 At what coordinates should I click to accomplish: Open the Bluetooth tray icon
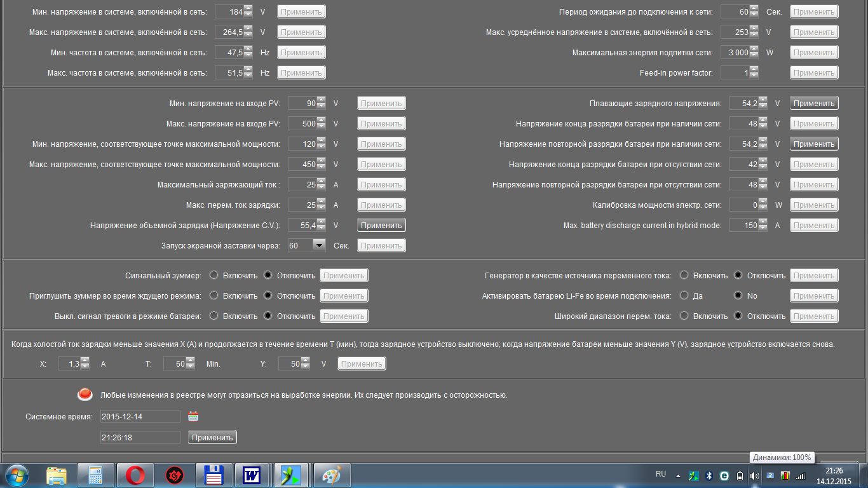pos(710,475)
